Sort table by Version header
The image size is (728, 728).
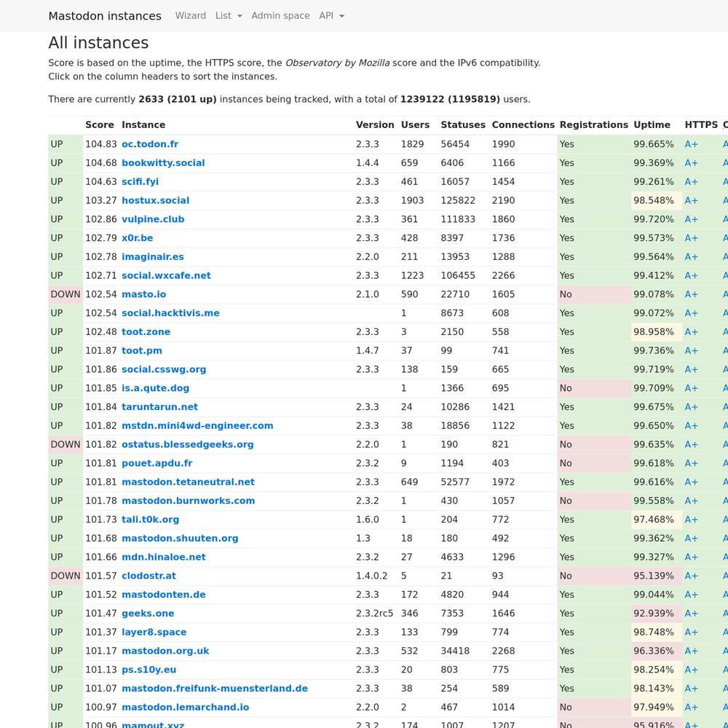pyautogui.click(x=375, y=125)
